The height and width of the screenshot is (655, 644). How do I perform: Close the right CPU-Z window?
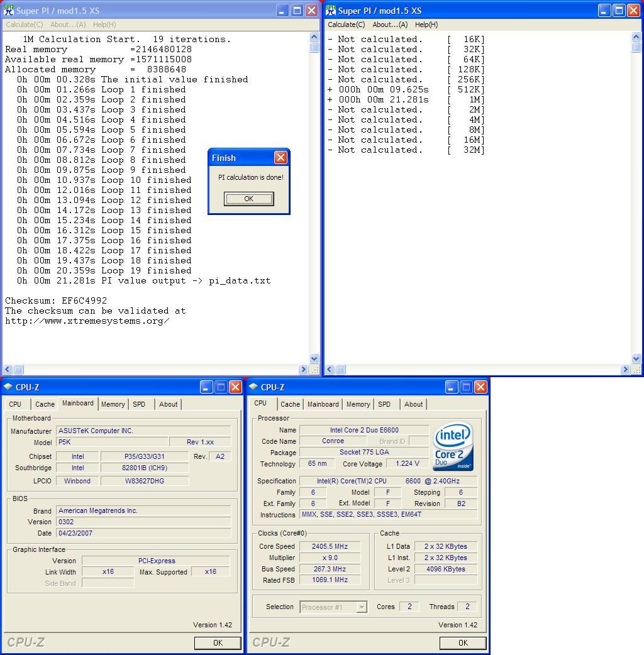tap(480, 387)
